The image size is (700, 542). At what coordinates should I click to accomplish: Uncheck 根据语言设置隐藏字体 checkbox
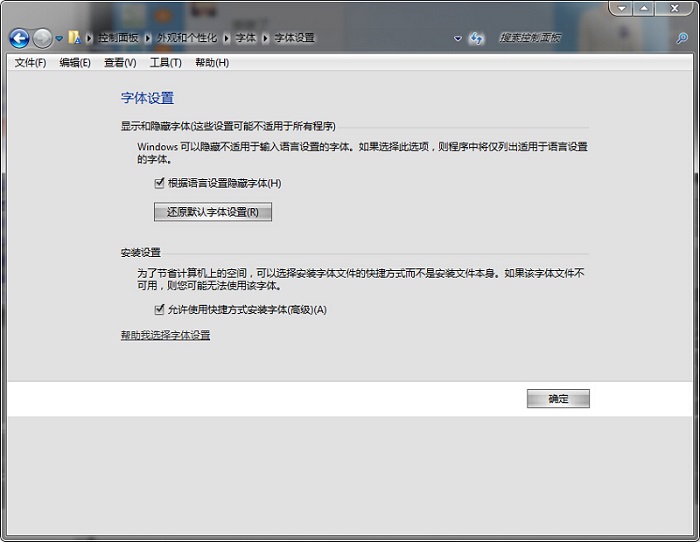159,183
